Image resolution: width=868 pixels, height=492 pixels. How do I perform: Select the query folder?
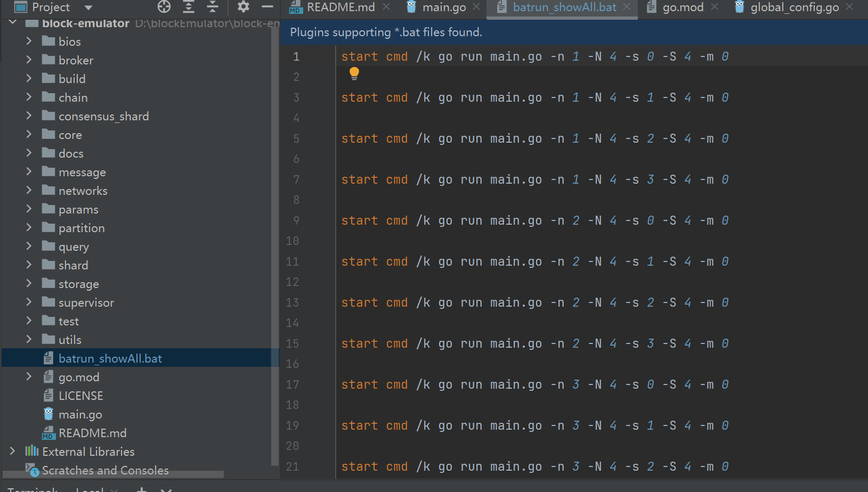coord(74,247)
